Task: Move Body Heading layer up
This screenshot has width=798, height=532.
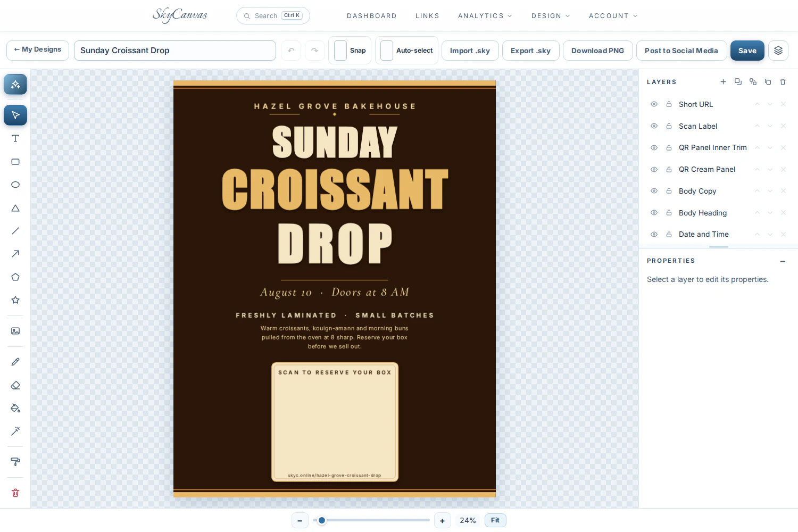Action: [757, 213]
